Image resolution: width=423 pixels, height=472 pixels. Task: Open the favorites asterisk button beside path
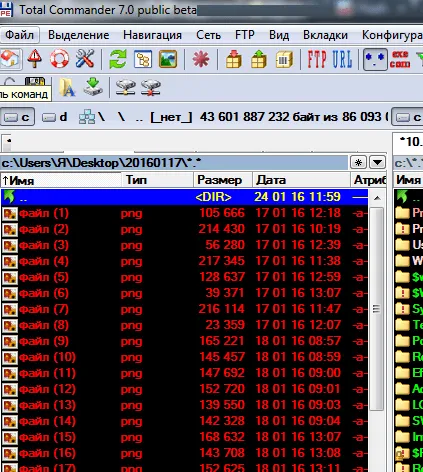(x=359, y=163)
